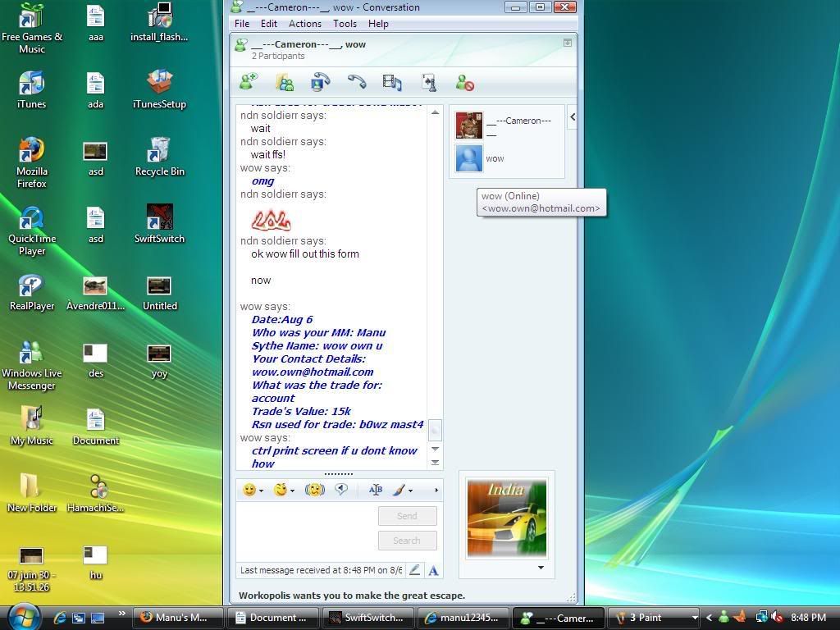This screenshot has width=840, height=630.
Task: Click the Send button
Action: click(407, 516)
